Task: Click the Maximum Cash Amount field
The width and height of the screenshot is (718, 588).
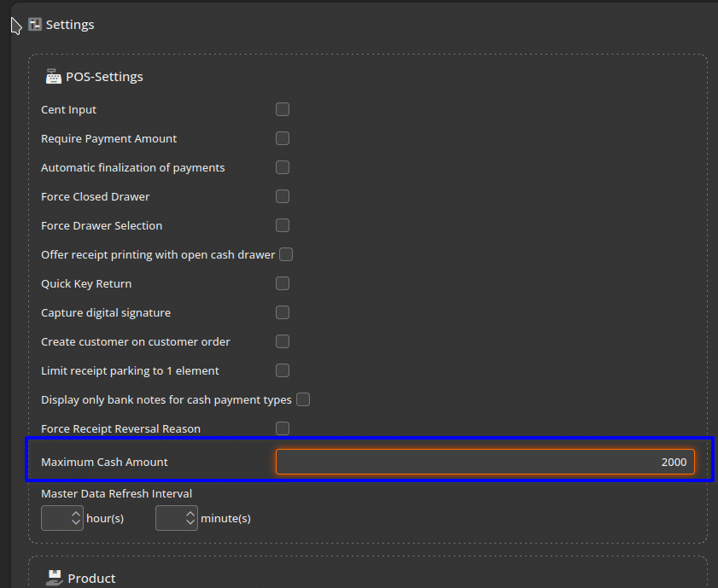Action: (x=485, y=462)
